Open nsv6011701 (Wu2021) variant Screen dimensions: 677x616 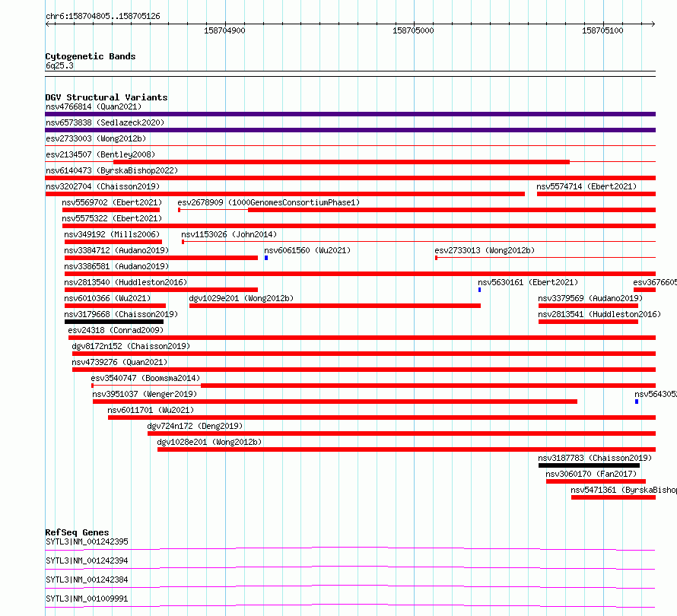151,410
